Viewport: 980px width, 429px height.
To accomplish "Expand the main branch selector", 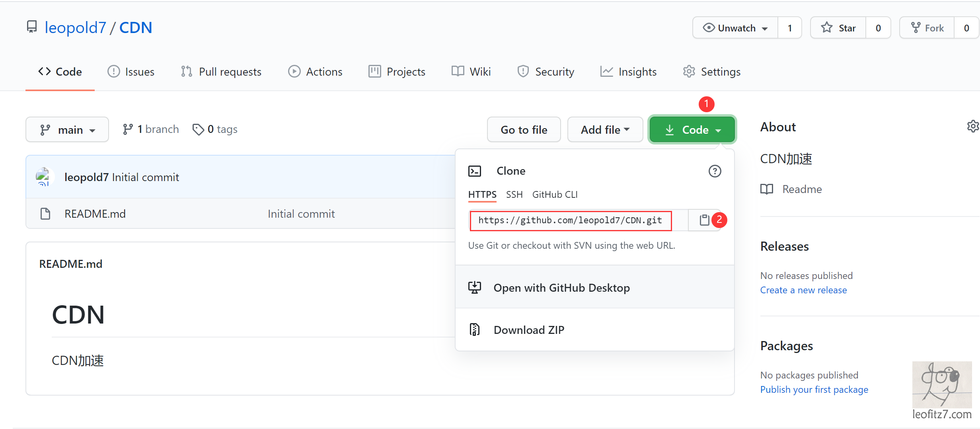I will 67,130.
